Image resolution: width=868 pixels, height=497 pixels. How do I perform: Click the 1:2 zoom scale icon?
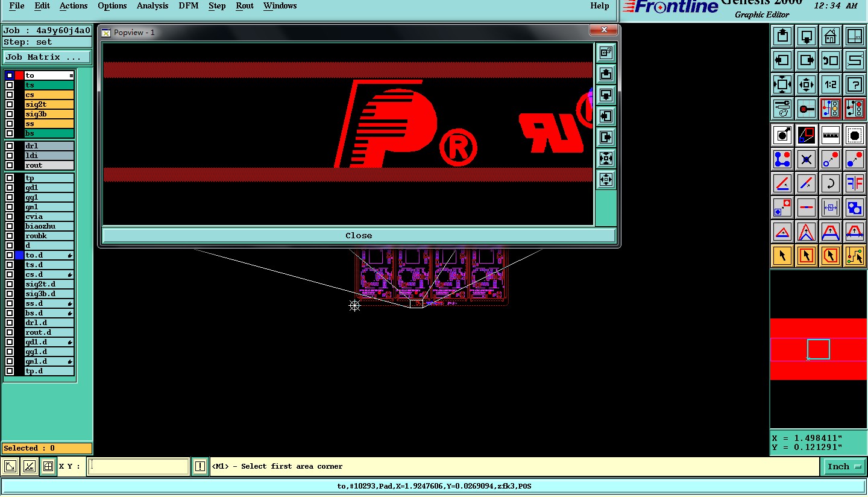(x=831, y=84)
